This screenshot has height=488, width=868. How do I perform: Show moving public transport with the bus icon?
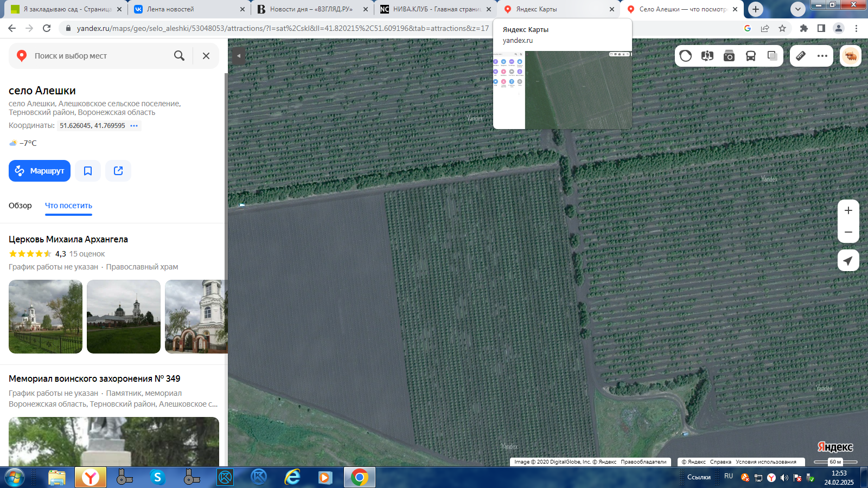pos(751,56)
